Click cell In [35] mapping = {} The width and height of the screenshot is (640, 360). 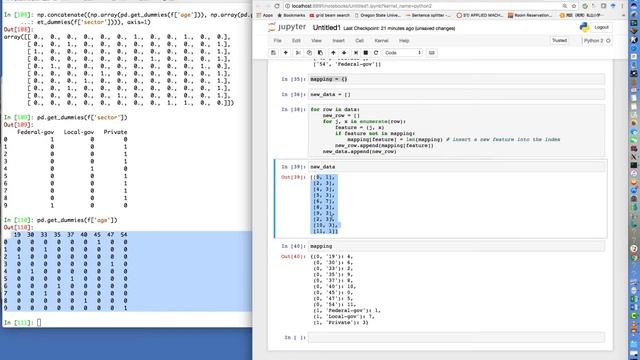pos(456,79)
